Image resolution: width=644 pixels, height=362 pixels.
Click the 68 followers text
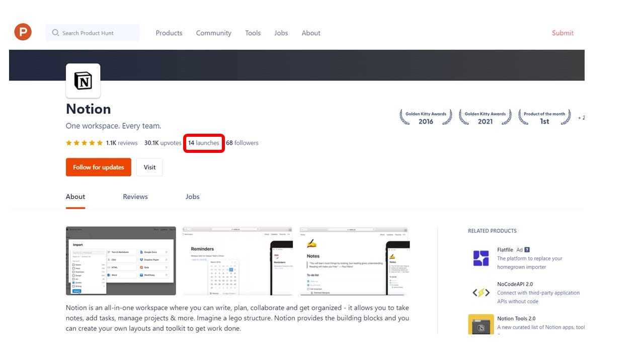click(242, 143)
